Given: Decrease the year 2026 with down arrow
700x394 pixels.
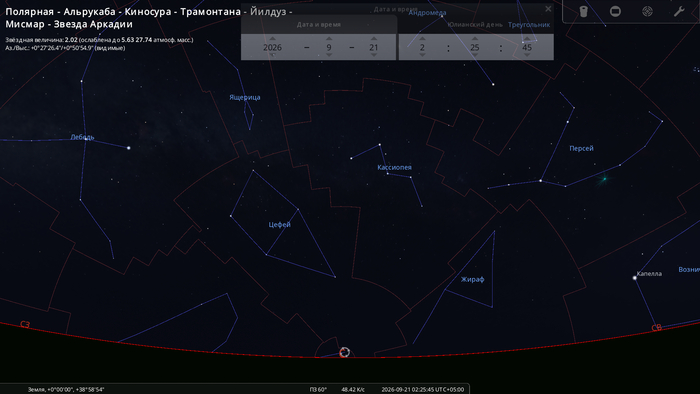Looking at the screenshot, I should pyautogui.click(x=272, y=55).
